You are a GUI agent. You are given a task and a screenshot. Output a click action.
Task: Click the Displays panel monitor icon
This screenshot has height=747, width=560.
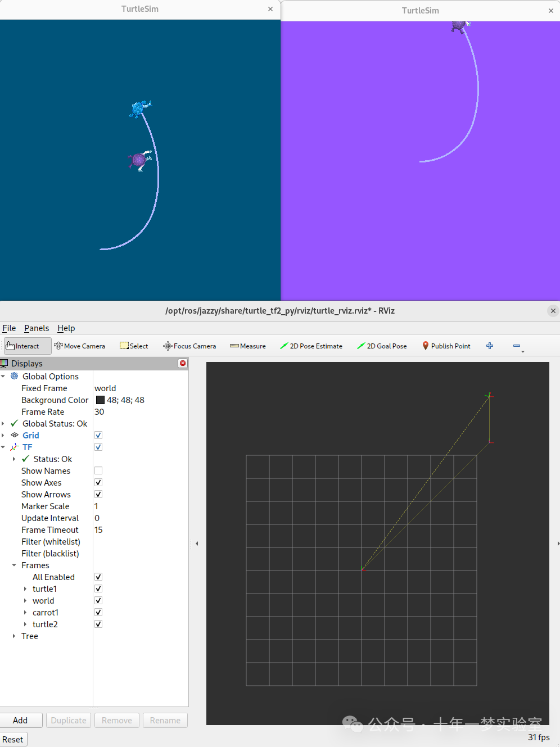tap(4, 364)
